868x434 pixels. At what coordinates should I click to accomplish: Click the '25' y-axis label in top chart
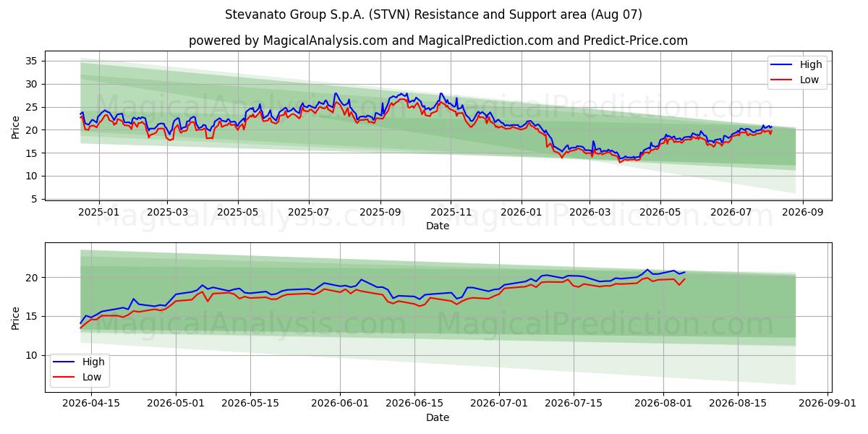click(x=33, y=107)
